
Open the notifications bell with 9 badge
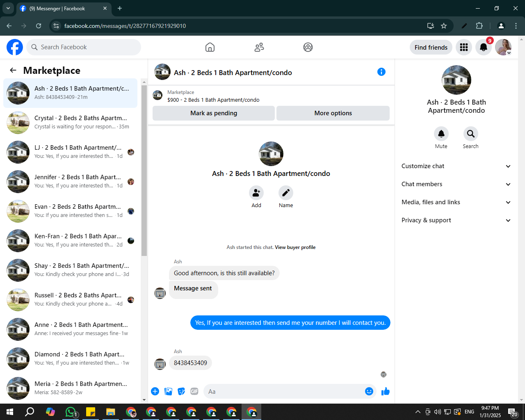484,47
